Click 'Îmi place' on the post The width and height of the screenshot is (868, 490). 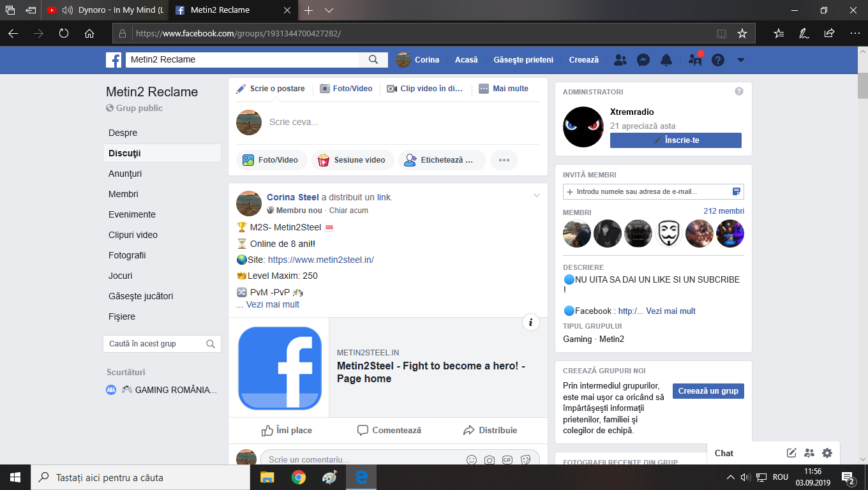pos(287,431)
